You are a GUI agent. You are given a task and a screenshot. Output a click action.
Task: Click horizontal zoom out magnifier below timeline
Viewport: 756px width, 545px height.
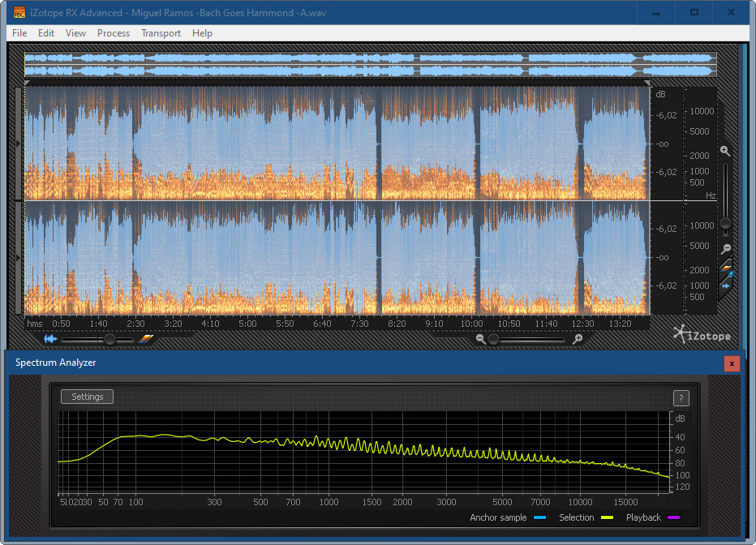(481, 339)
